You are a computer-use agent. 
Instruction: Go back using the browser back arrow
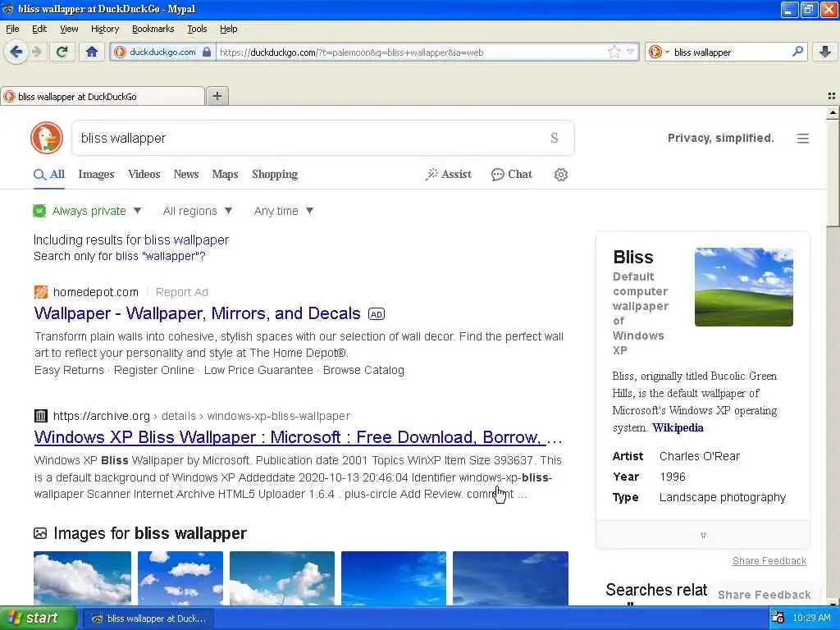(x=16, y=52)
